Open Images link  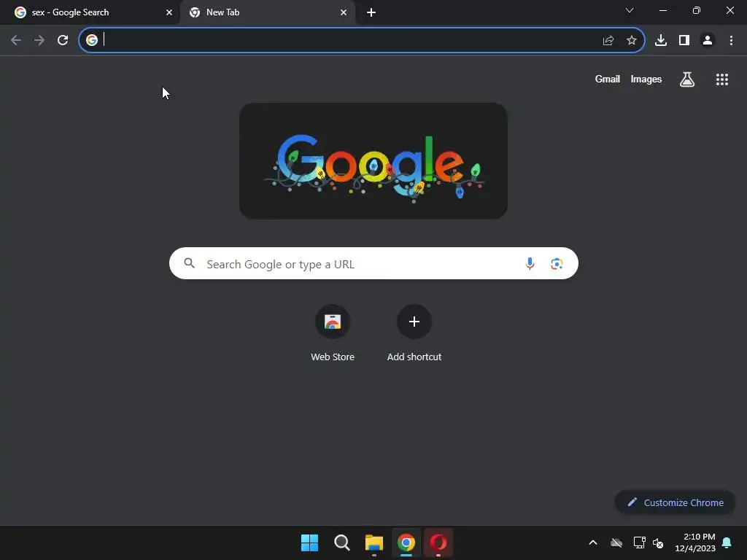point(646,79)
